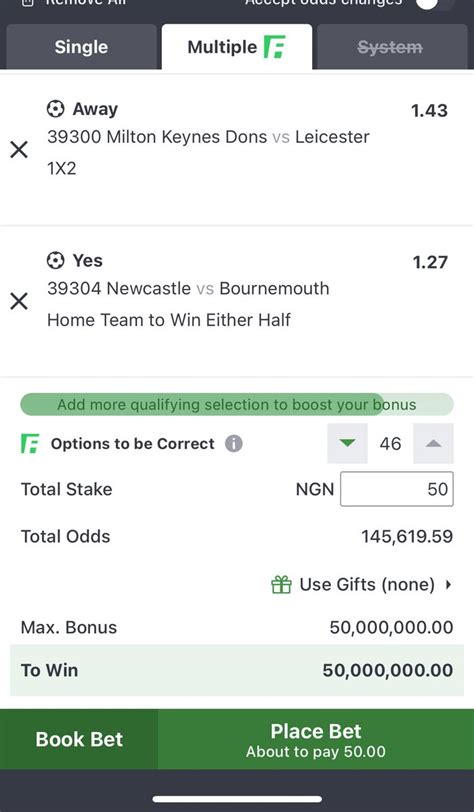Focus the Total Stake NGN input field

pos(397,489)
